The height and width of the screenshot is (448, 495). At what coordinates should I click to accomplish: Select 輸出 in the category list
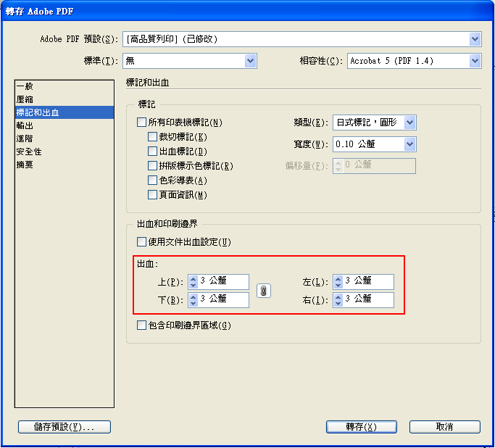point(65,125)
